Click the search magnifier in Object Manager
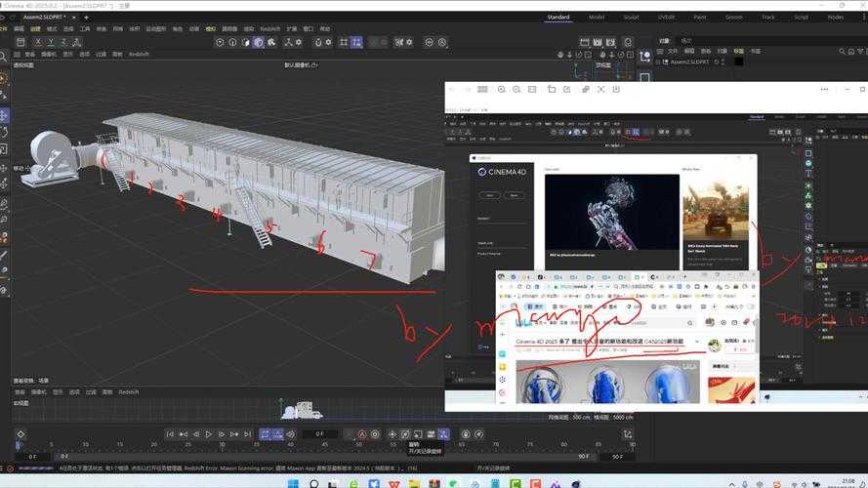Screen dimensions: 868x488 [842, 52]
